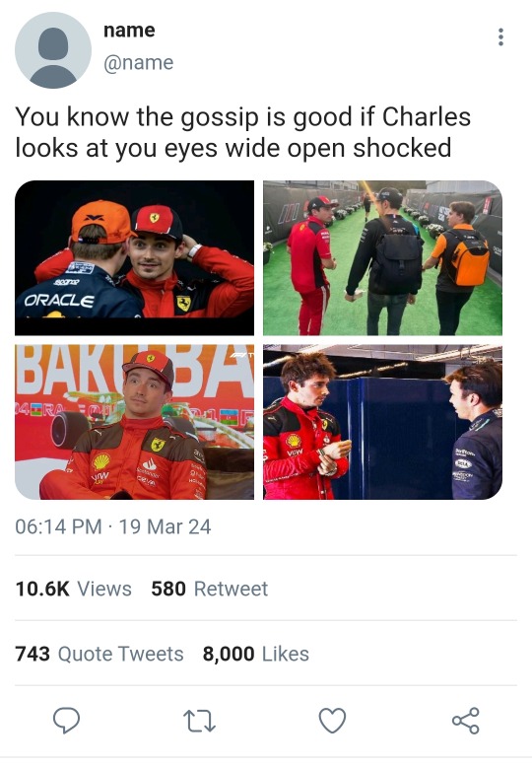
Task: Open the photo with the orange cap
Action: coord(135,258)
